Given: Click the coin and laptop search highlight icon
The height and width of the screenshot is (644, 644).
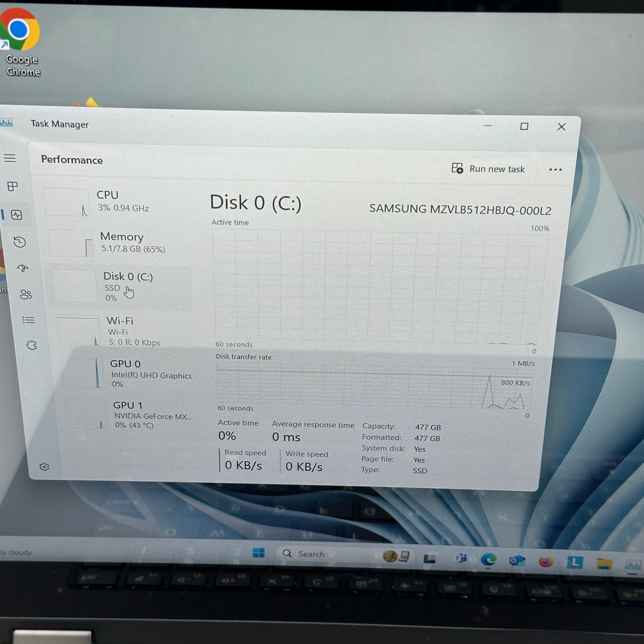Looking at the screenshot, I should [x=396, y=556].
